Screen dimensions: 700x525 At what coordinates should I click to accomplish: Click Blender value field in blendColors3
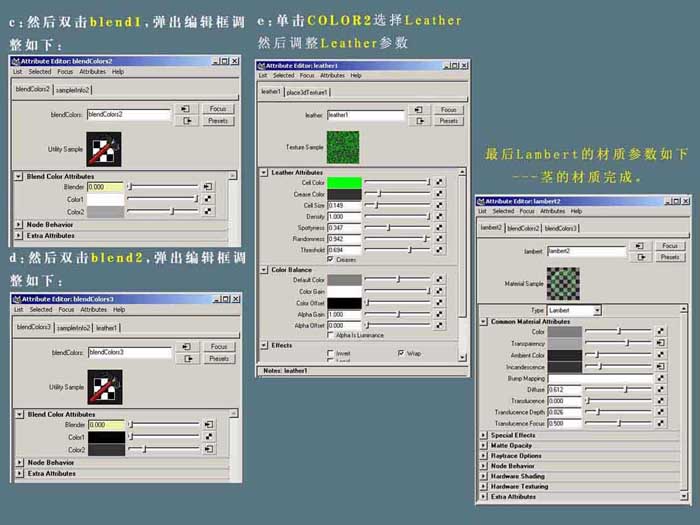click(106, 425)
